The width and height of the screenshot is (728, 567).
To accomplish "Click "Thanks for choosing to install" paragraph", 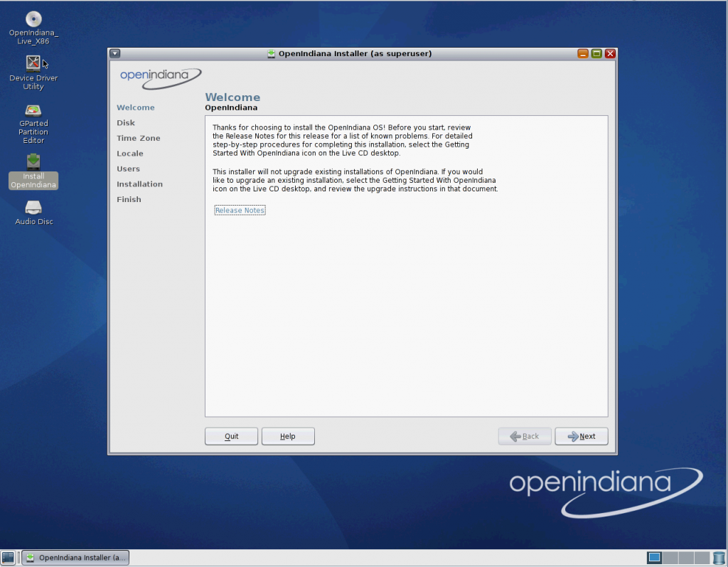I will click(343, 140).
